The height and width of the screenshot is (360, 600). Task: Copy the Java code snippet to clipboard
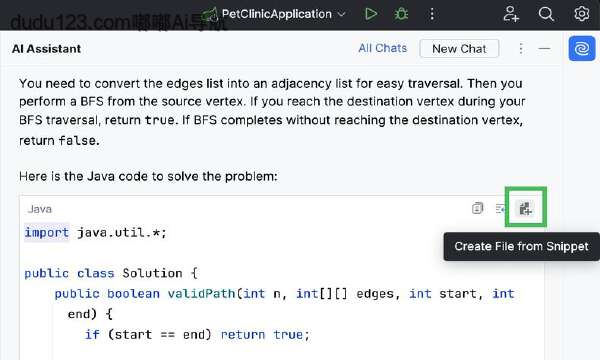(x=477, y=209)
